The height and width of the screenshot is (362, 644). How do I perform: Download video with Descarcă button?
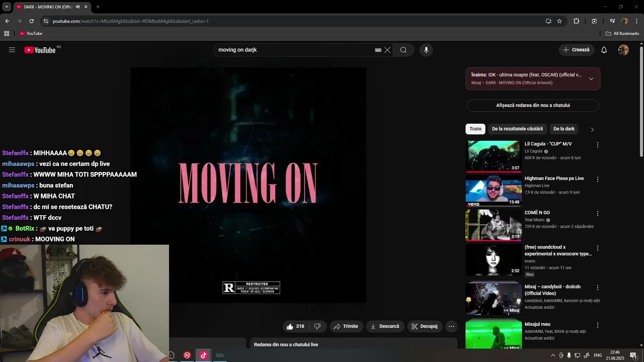click(385, 326)
